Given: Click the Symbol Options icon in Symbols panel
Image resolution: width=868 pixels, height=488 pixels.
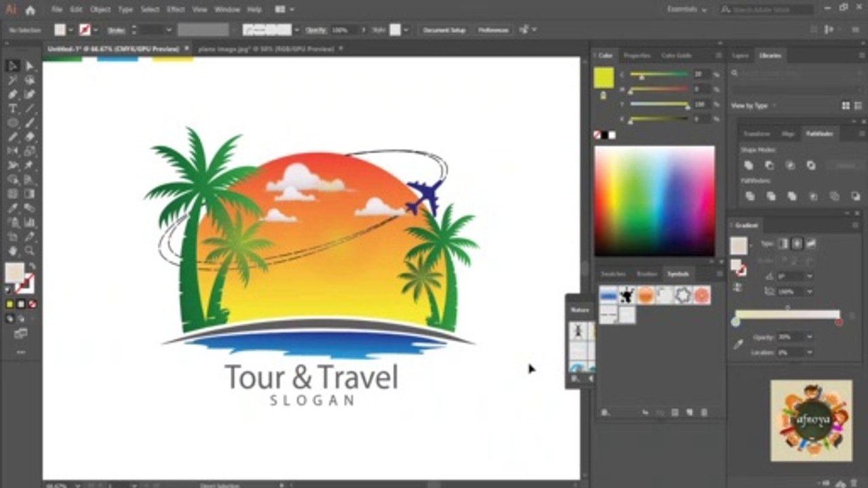Looking at the screenshot, I should pos(675,412).
